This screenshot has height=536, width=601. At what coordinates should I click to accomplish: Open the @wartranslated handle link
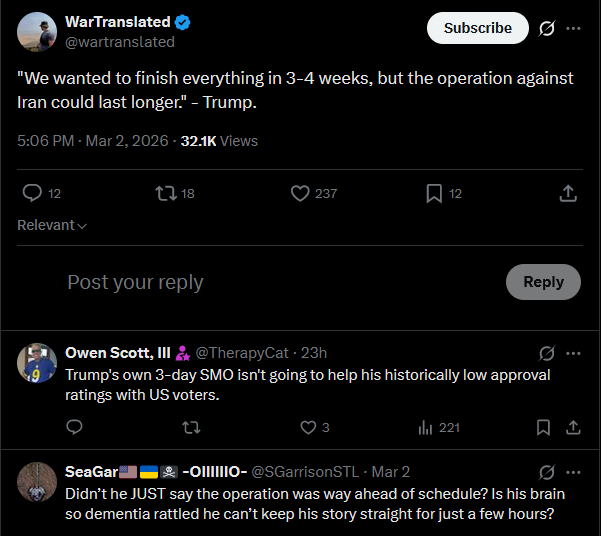click(120, 42)
